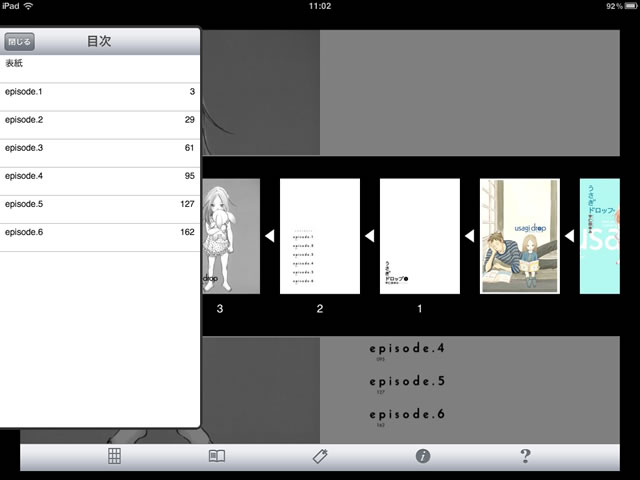Image resolution: width=640 pixels, height=480 pixels.
Task: Tap the question mark help icon
Action: [525, 456]
